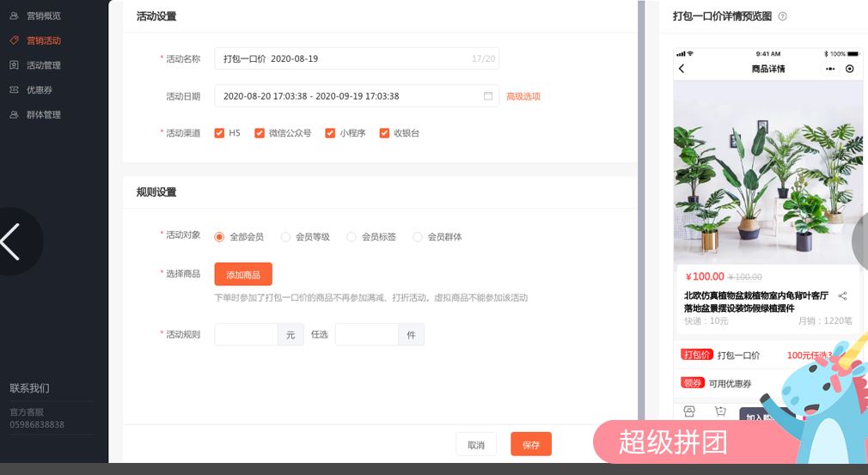This screenshot has height=475, width=868.
Task: Choose the 会员标签 radio option
Action: click(351, 237)
